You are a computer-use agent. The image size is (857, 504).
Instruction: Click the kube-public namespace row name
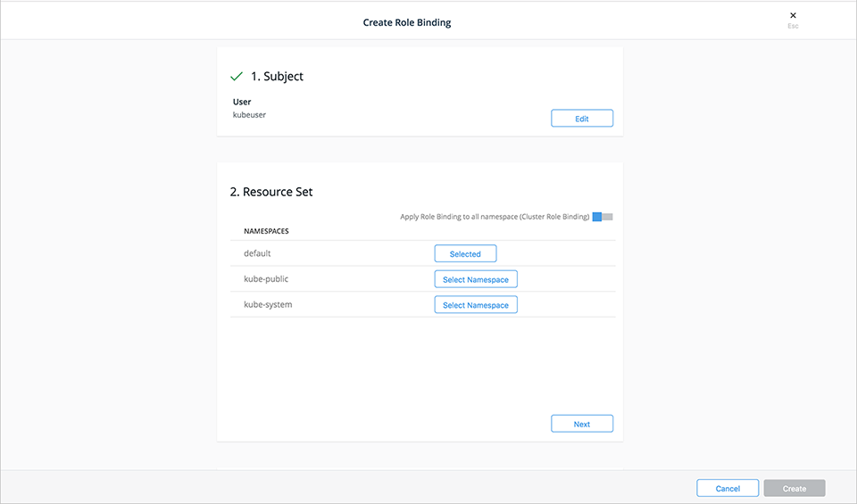click(x=266, y=279)
